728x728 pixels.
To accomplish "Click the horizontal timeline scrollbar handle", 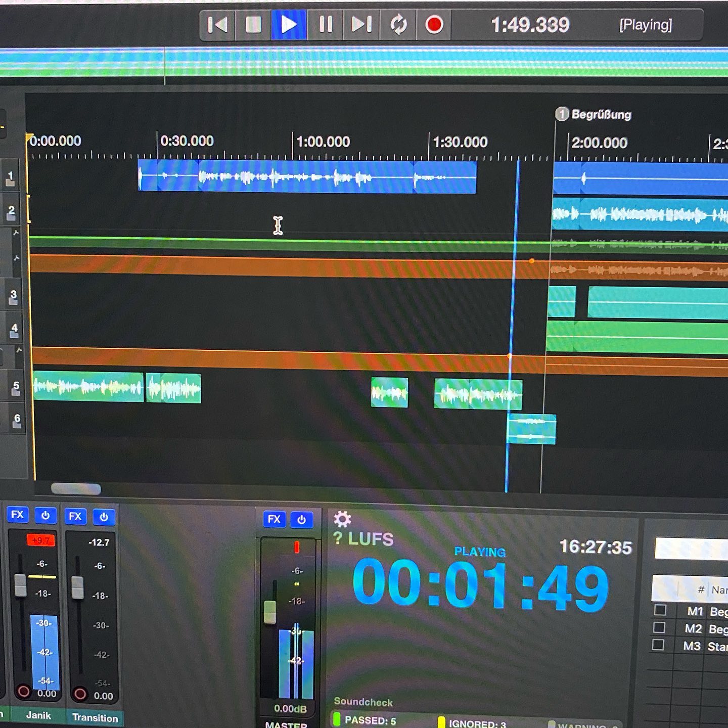I will [x=76, y=488].
